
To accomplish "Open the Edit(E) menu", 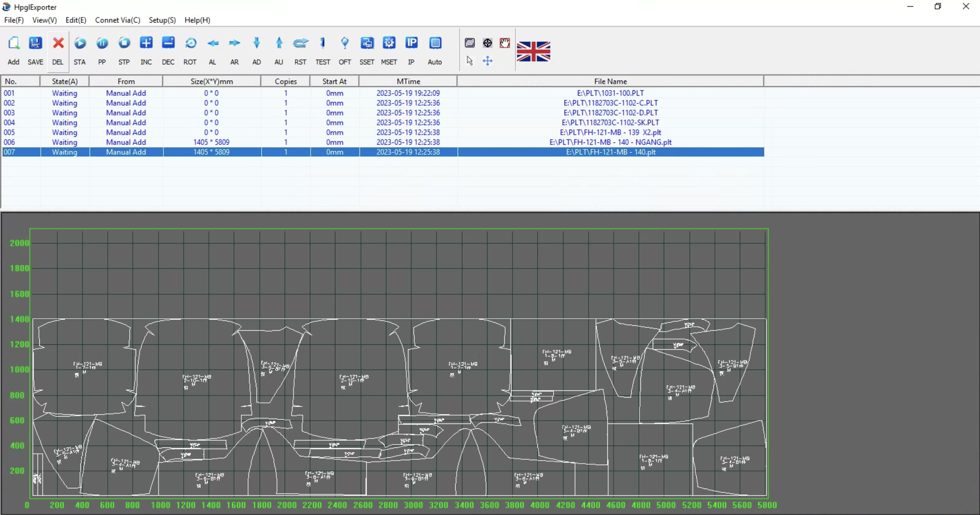I will 76,20.
